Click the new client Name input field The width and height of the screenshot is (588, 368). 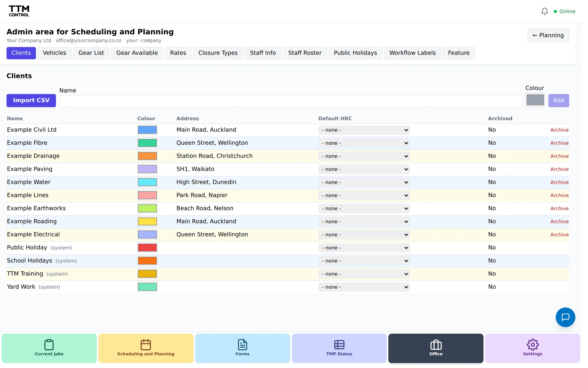(291, 101)
